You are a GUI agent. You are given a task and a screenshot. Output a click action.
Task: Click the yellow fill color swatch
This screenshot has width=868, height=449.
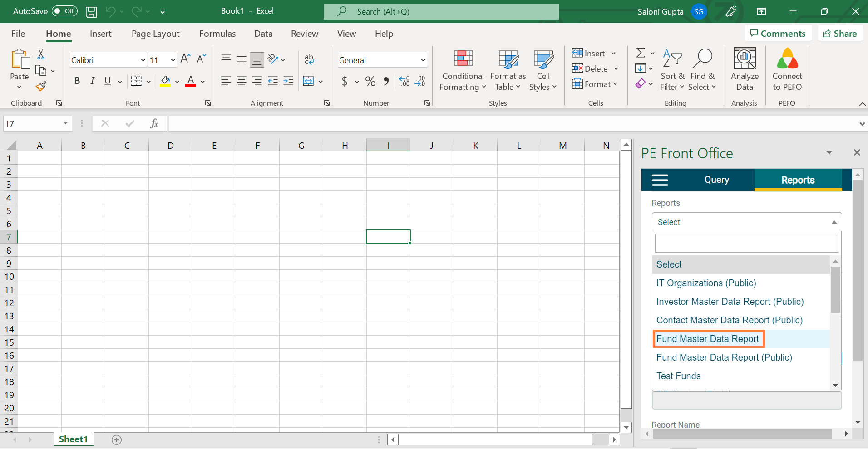[x=165, y=82]
